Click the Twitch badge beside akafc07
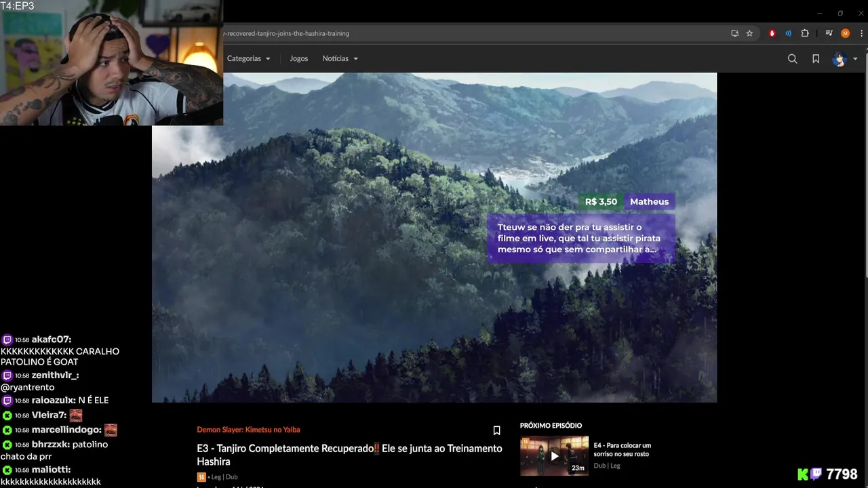Viewport: 868px width, 488px height. (7, 340)
